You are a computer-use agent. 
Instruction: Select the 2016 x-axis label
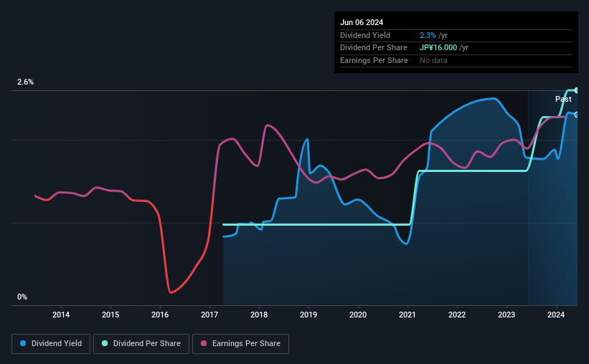point(160,315)
